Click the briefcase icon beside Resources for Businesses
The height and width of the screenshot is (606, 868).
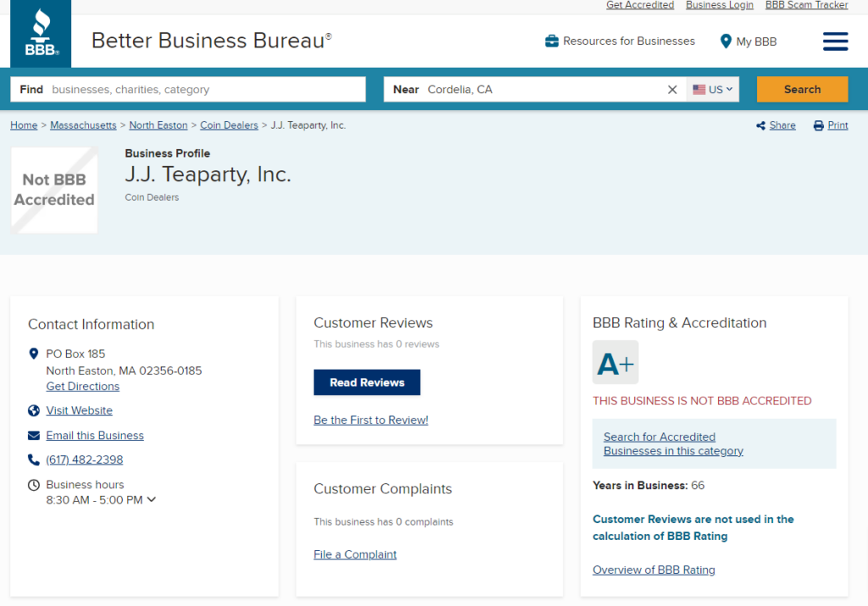551,41
